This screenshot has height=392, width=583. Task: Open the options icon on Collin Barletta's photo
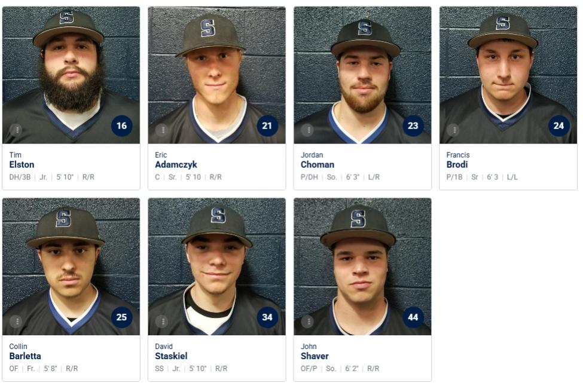pos(16,321)
